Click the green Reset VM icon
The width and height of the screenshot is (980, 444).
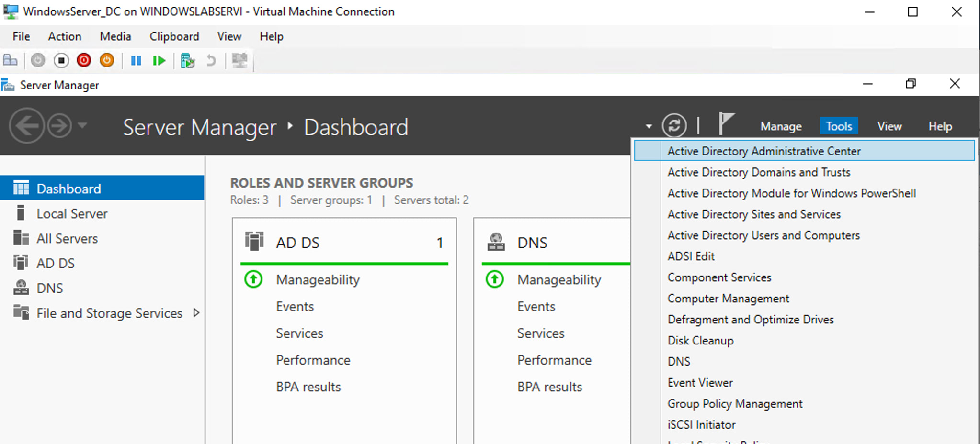159,60
